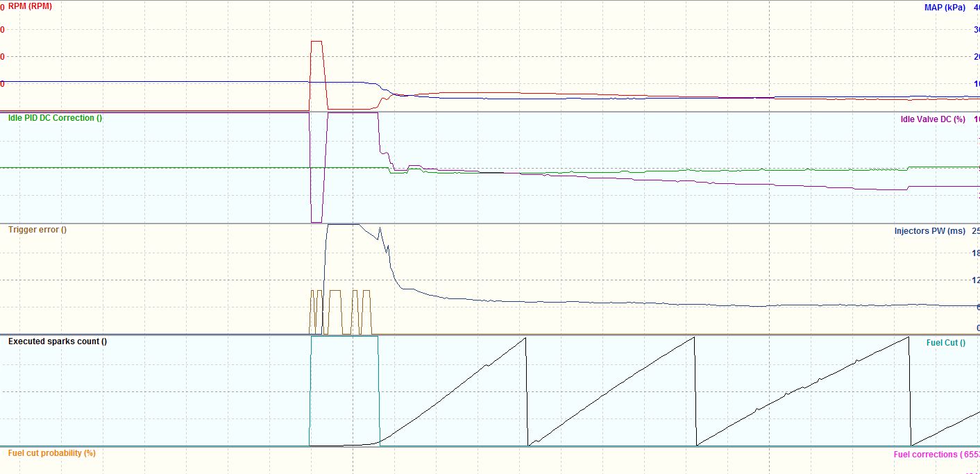Click the Executed sparks count label
This screenshot has width=980, height=474.
(x=58, y=341)
